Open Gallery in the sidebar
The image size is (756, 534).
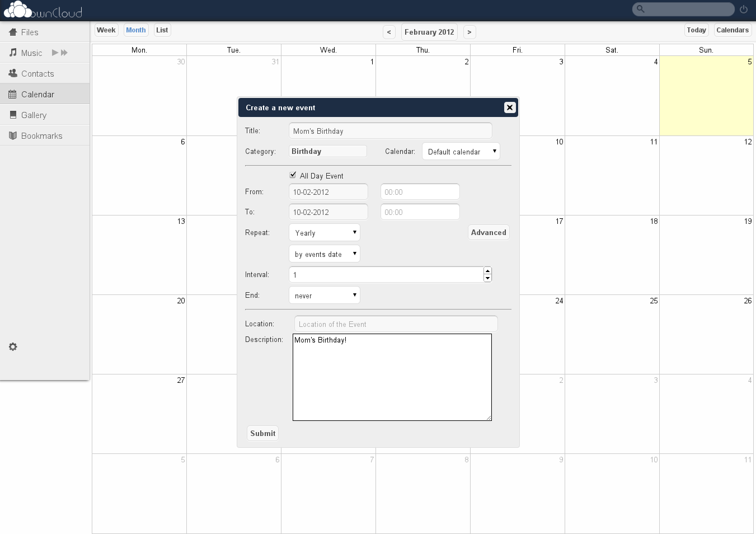tap(34, 115)
